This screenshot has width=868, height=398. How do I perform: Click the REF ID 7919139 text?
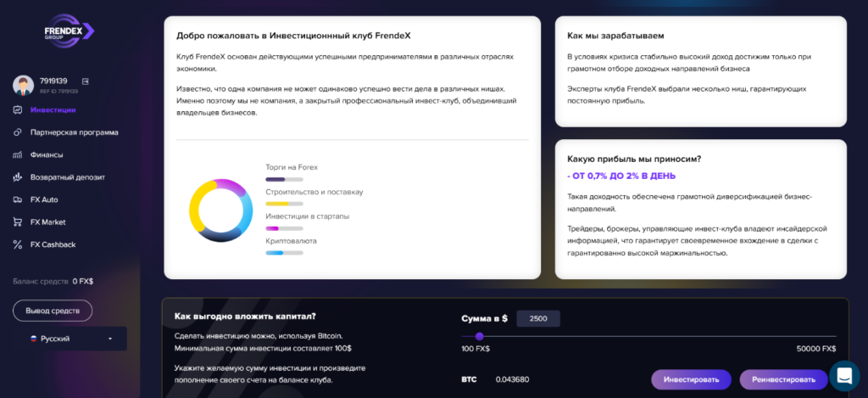pos(58,92)
